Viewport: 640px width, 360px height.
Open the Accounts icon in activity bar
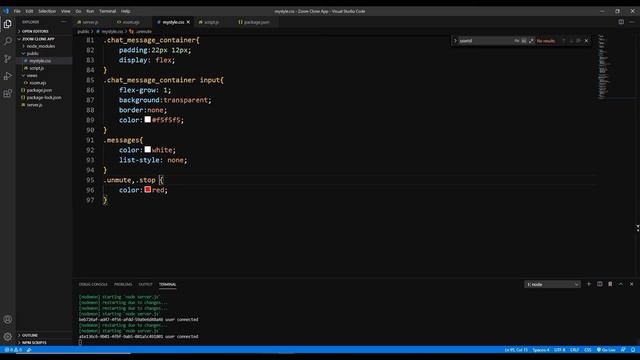coord(7,319)
